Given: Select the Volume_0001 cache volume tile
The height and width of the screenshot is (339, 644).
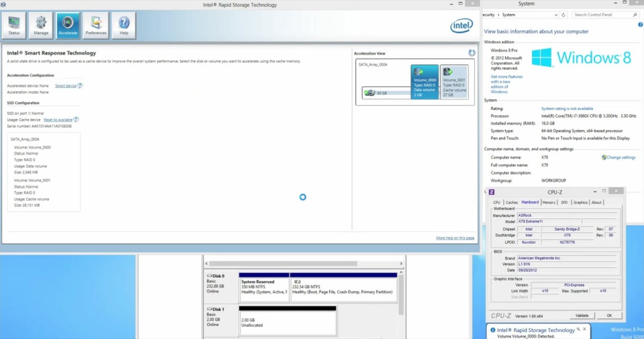Looking at the screenshot, I should click(454, 82).
